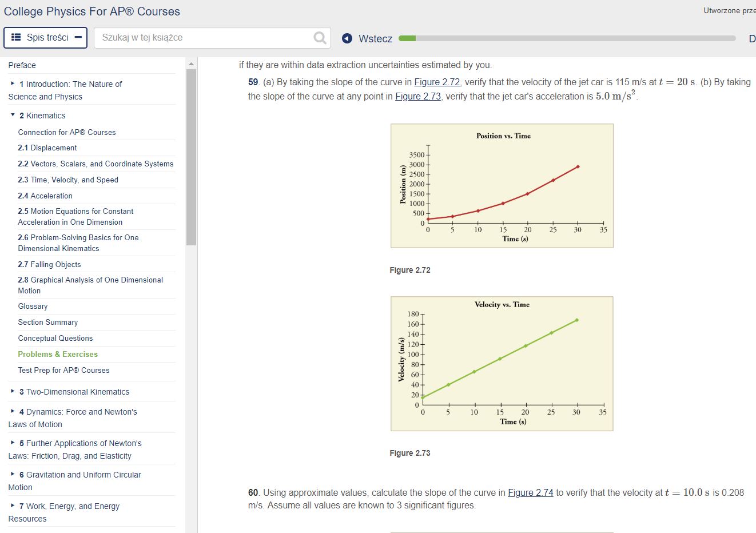Image resolution: width=756 pixels, height=533 pixels.
Task: Collapse the sidebar using the minus icon
Action: [78, 38]
